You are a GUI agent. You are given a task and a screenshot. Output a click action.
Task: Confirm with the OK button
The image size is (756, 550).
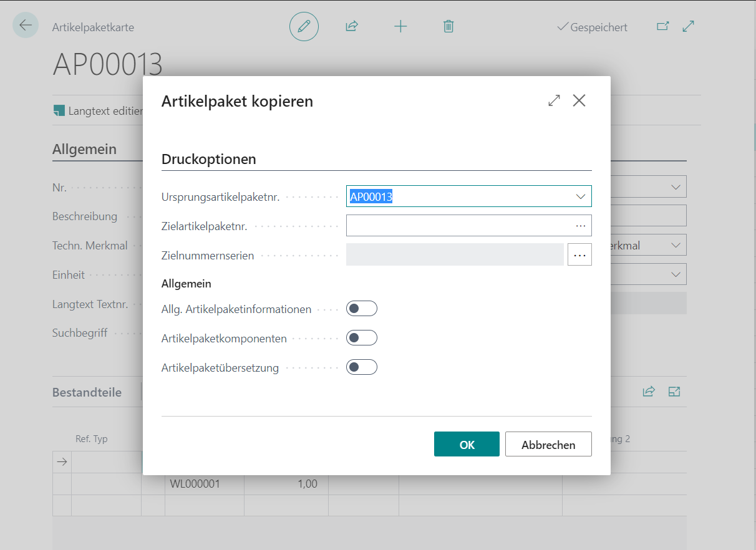(467, 445)
